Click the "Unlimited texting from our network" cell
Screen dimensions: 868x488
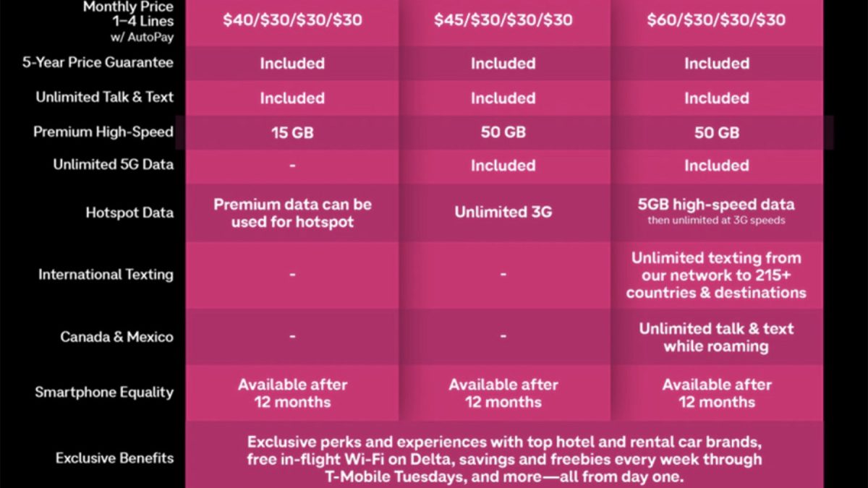[716, 275]
